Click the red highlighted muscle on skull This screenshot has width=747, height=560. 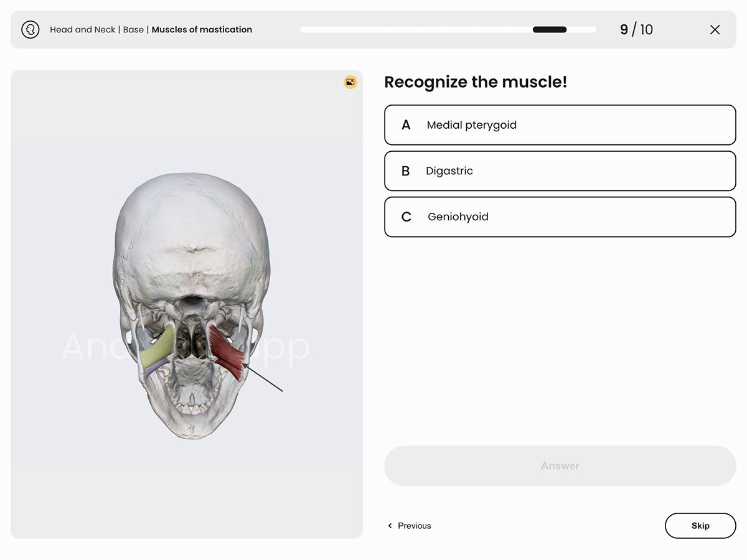click(x=227, y=352)
